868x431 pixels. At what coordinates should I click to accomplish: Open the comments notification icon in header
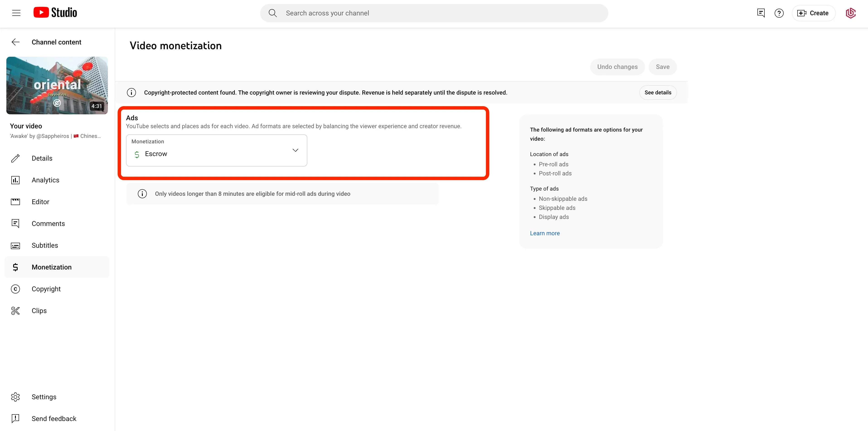point(761,13)
